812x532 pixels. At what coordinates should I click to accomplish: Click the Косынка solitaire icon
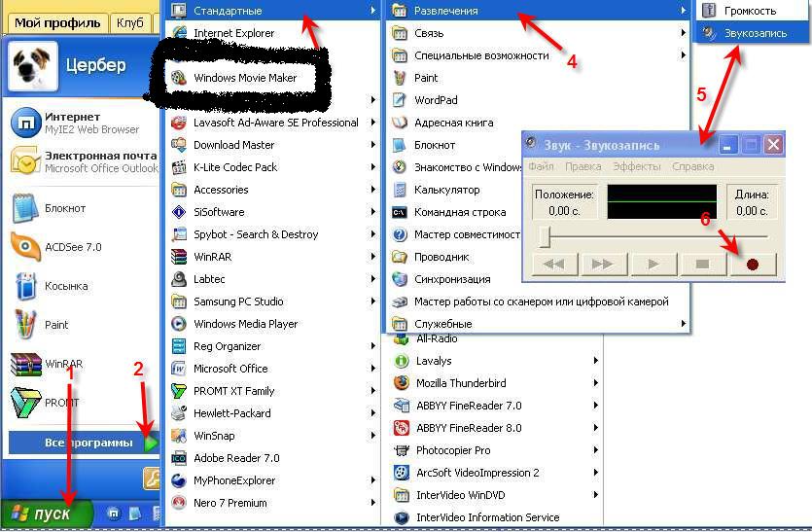(25, 286)
